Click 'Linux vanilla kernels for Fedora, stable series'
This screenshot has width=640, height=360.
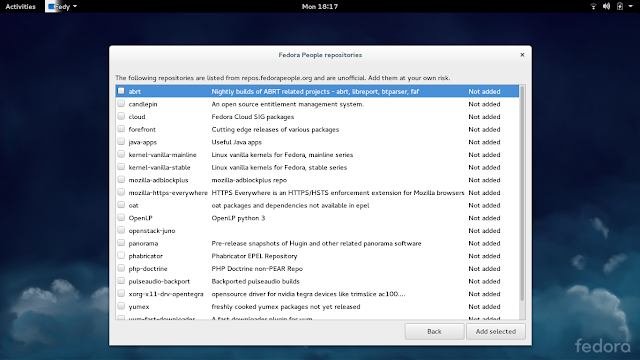(279, 167)
